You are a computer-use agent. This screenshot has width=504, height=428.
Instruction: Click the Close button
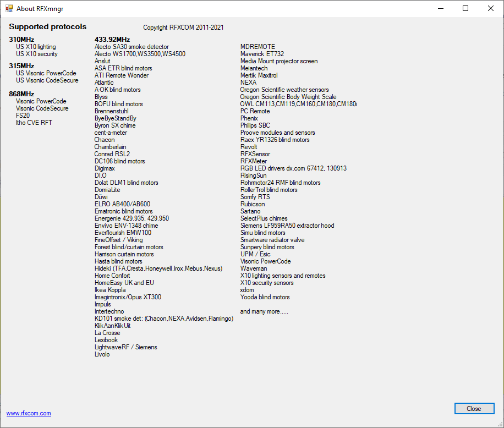pyautogui.click(x=474, y=408)
